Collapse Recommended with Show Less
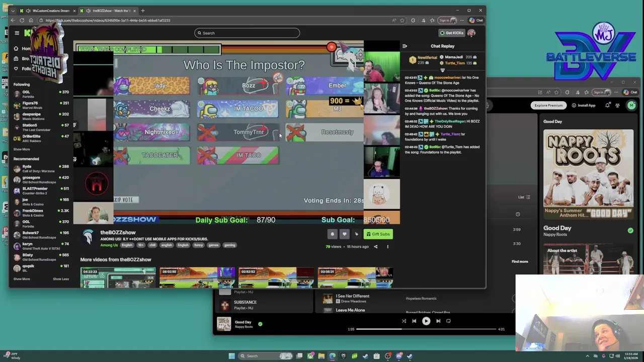Viewport: 644px width, 362px height. point(61,279)
